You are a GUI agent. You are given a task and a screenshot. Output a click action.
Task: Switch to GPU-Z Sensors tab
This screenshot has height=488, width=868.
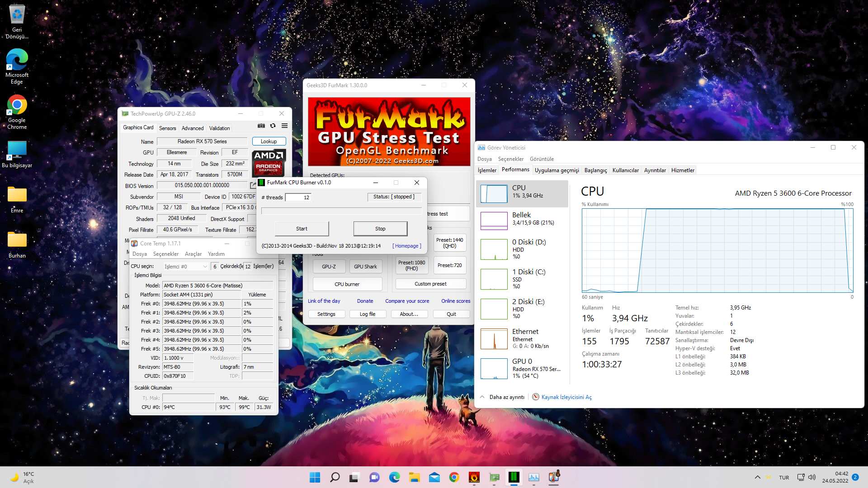(167, 128)
